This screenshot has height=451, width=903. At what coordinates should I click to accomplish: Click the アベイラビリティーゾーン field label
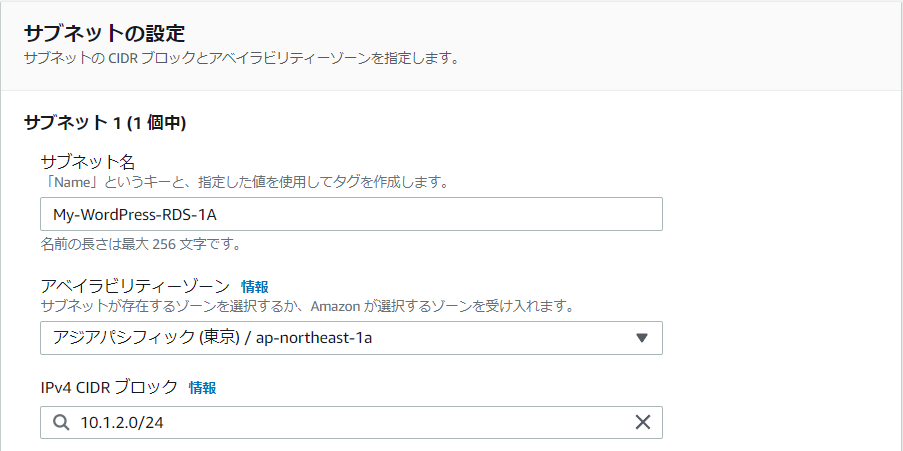[135, 286]
